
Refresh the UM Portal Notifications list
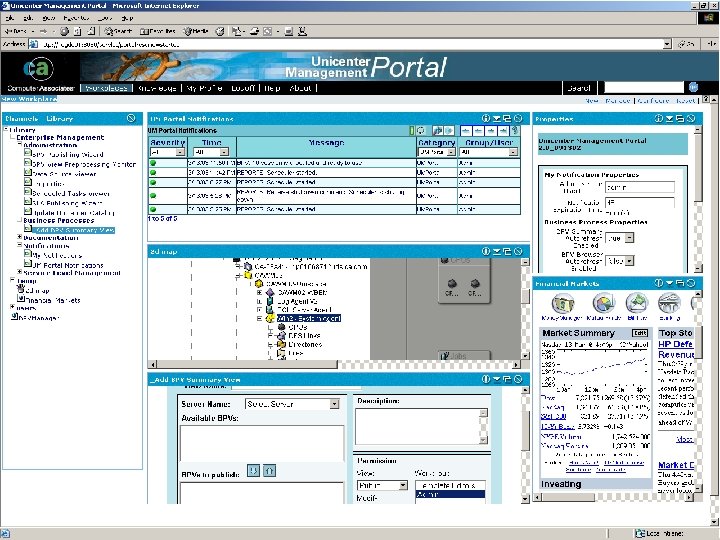(x=421, y=131)
